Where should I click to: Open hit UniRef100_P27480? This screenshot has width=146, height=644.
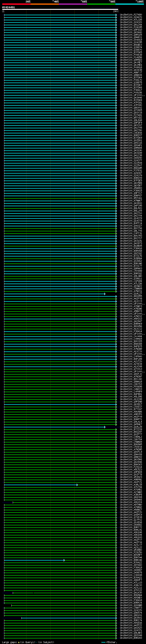[131, 15]
